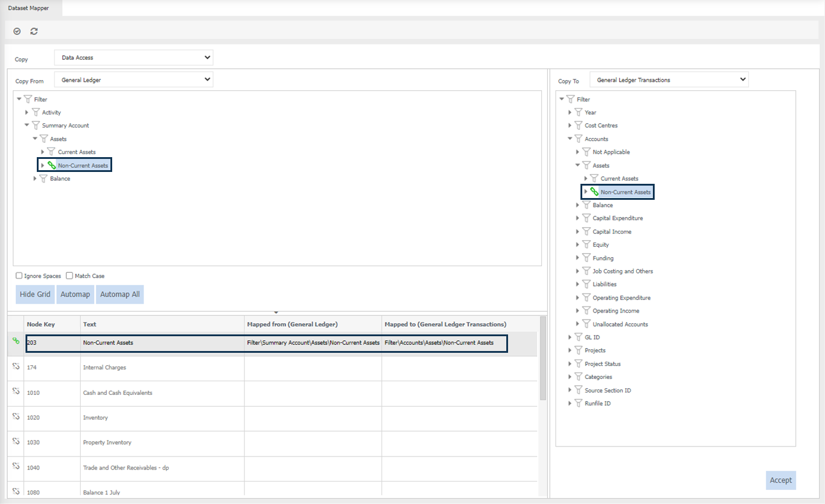Open the Copy From General Ledger dropdown
Image resolution: width=825 pixels, height=504 pixels.
134,79
